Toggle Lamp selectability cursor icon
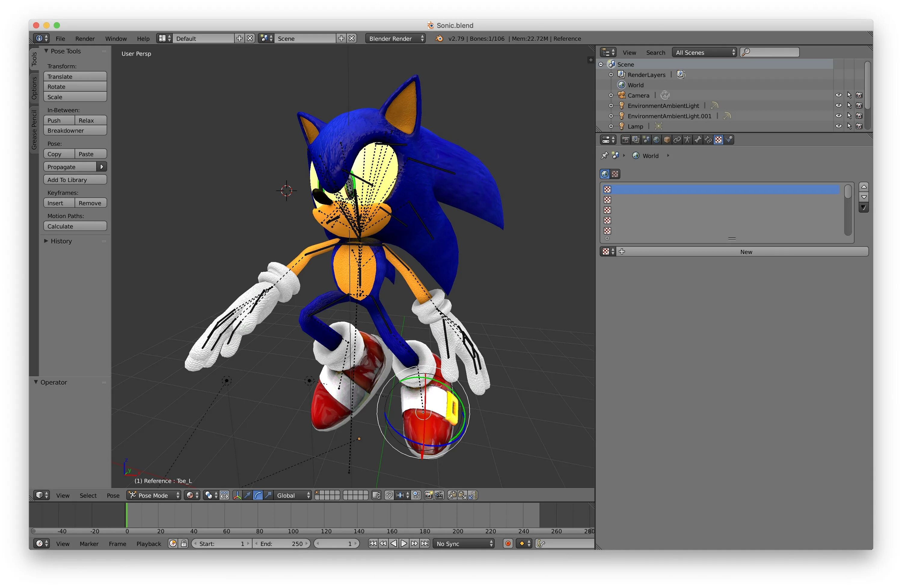Image resolution: width=902 pixels, height=588 pixels. click(x=849, y=126)
